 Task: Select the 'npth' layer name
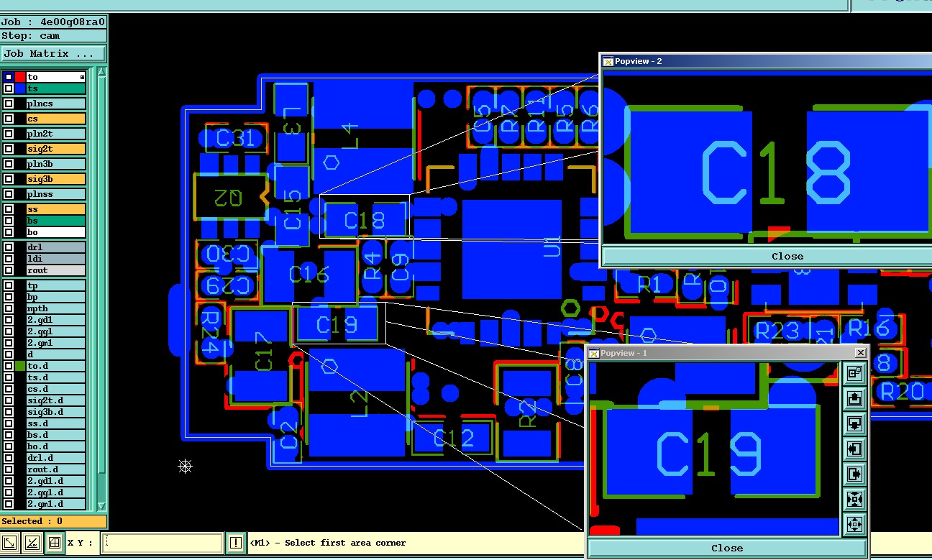pos(56,308)
